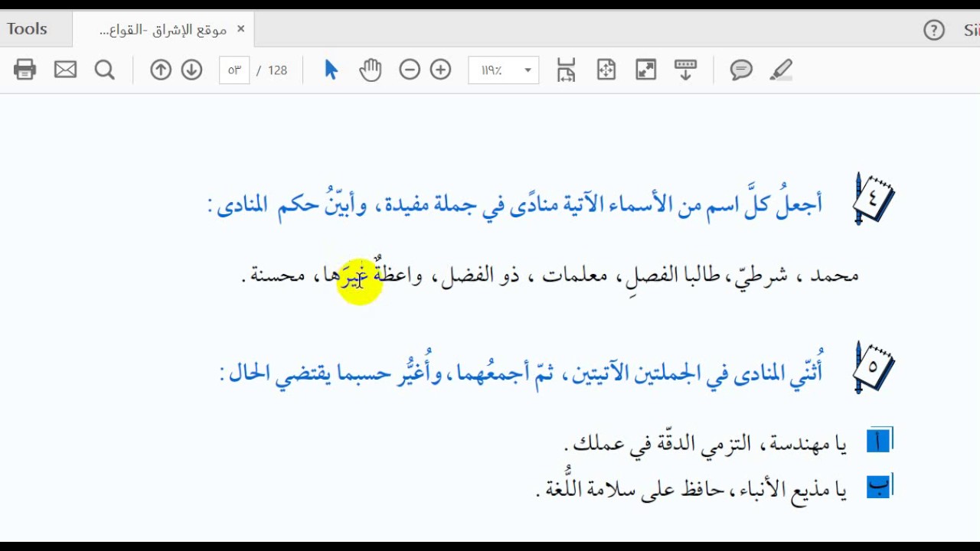The width and height of the screenshot is (980, 551).
Task: Select the موقع الإشراق document tab
Action: click(x=162, y=30)
